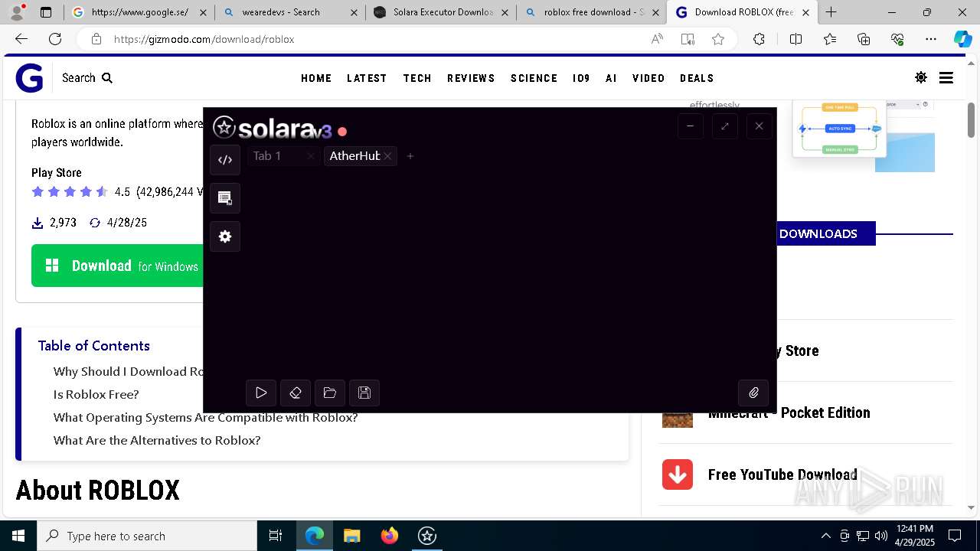This screenshot has height=551, width=980.
Task: Open 'What Are the Alternatives to Roblox?' link
Action: [x=157, y=440]
